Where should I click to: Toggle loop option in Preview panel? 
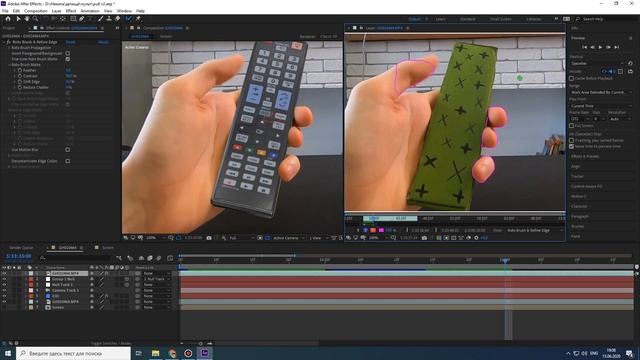[x=631, y=71]
